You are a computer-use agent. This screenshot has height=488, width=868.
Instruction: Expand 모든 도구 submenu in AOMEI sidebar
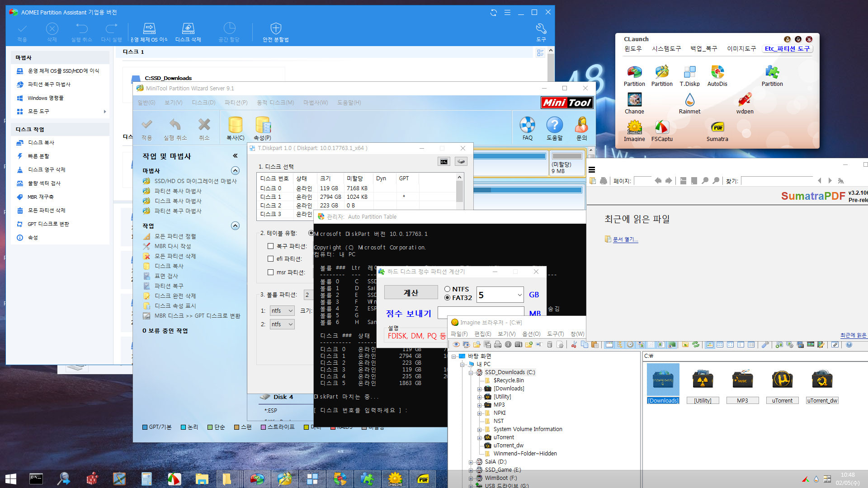pos(105,112)
